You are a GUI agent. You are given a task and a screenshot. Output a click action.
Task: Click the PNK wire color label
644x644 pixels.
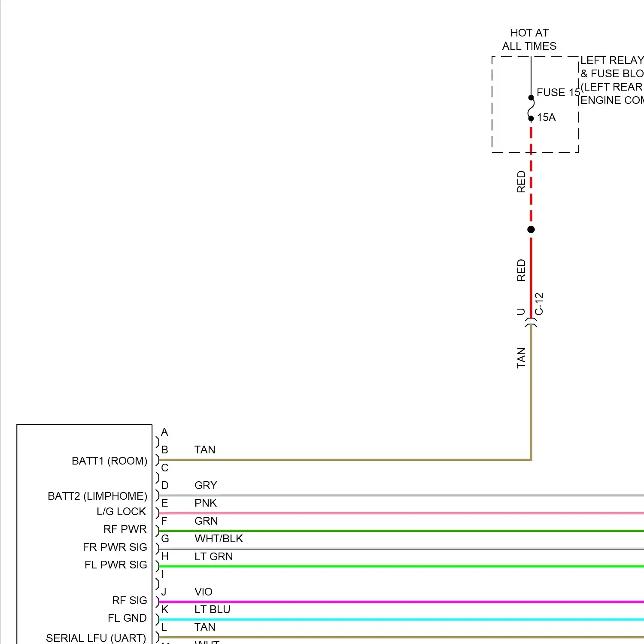206,503
